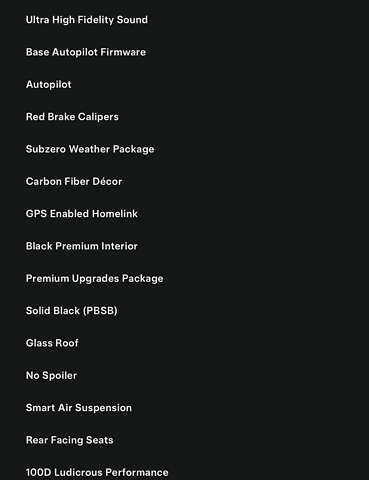The image size is (369, 480).
Task: Select Red Brake Calipers option
Action: pyautogui.click(x=72, y=117)
